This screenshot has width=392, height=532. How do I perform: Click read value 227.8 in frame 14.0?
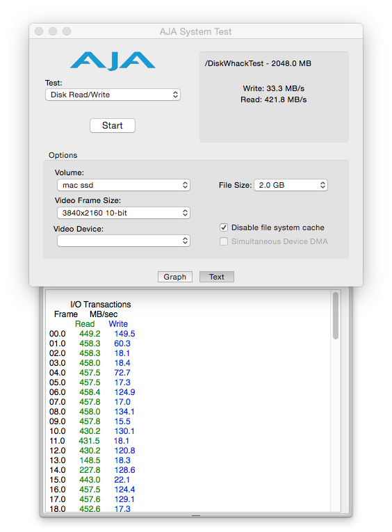pos(90,470)
